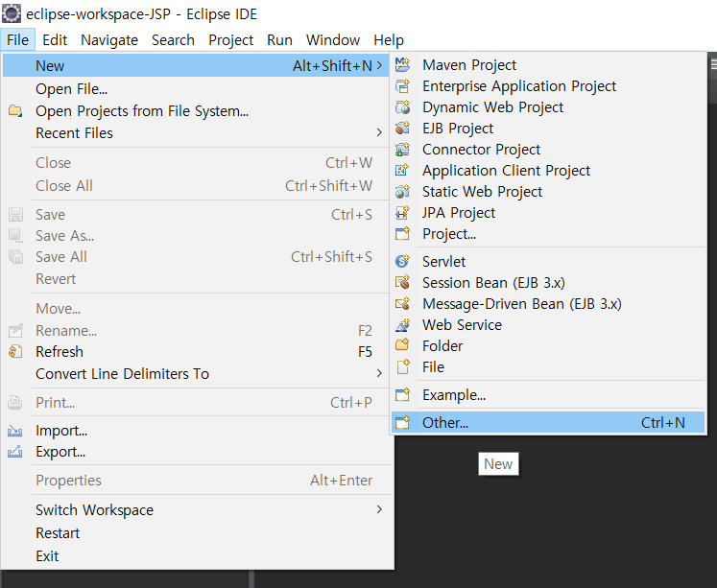Click the Alt+Shift+N shortcut text
Image resolution: width=717 pixels, height=588 pixels.
tap(332, 66)
